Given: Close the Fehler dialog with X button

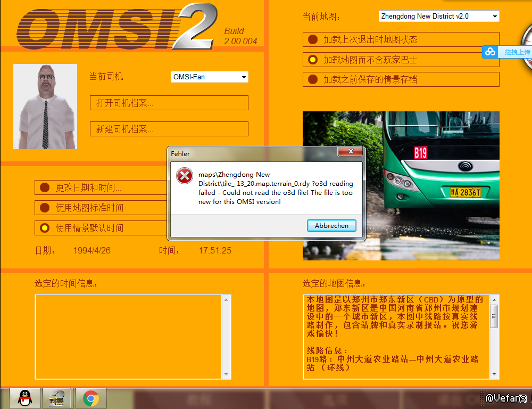Looking at the screenshot, I should 351,151.
